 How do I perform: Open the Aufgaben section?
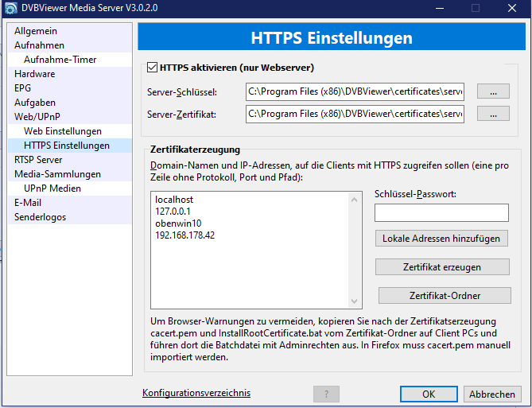(69, 103)
